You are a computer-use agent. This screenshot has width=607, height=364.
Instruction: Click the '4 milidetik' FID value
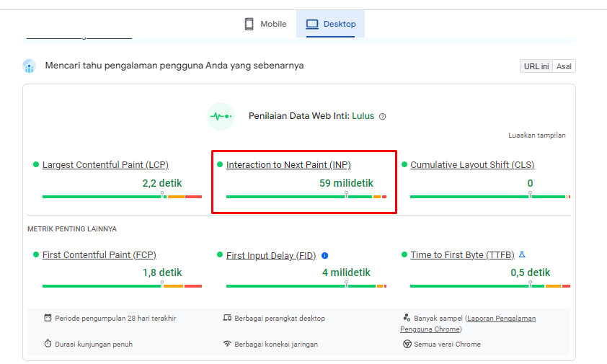[346, 272]
